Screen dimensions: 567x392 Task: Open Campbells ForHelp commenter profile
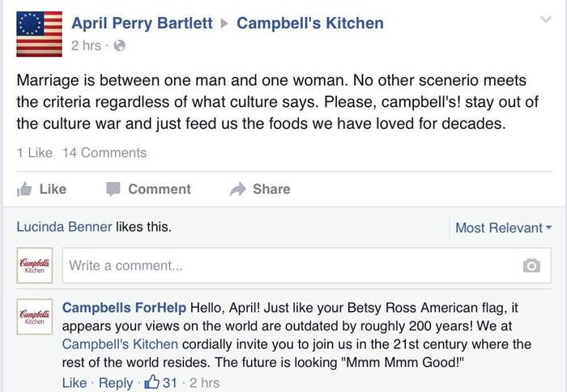[x=124, y=308]
